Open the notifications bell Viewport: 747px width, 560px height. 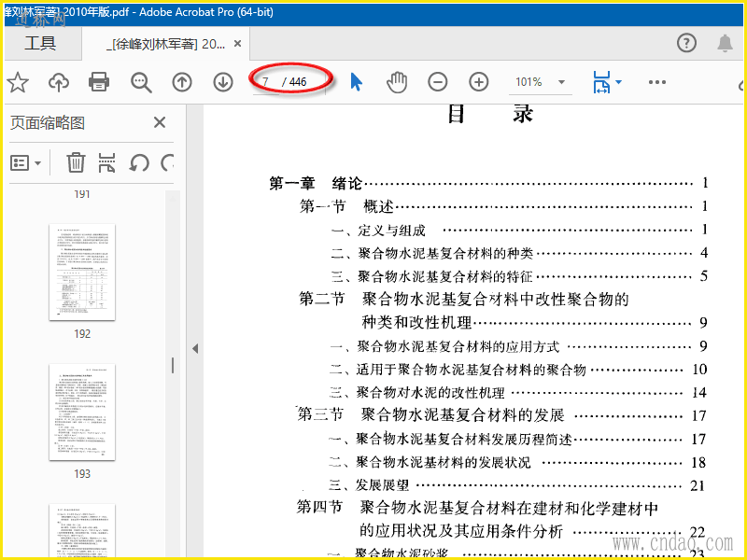(726, 43)
